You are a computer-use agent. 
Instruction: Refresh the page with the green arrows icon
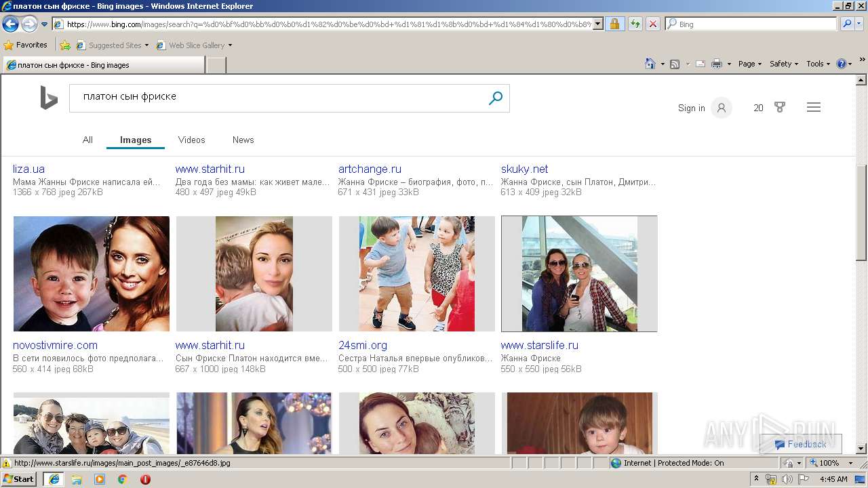coord(635,24)
